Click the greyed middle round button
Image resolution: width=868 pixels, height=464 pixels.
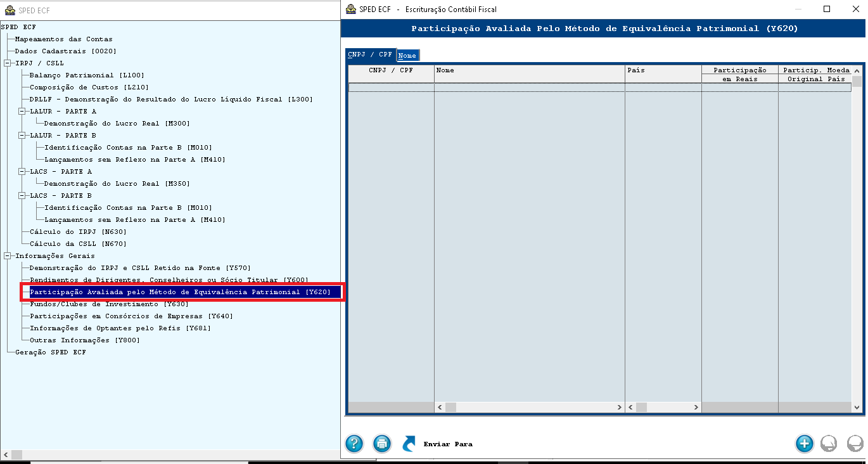click(x=829, y=444)
